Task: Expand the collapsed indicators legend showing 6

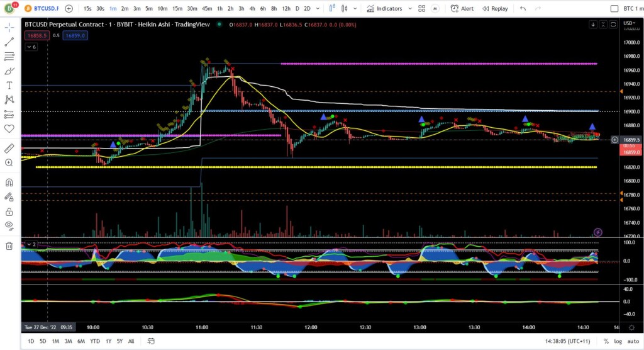Action: [x=31, y=47]
